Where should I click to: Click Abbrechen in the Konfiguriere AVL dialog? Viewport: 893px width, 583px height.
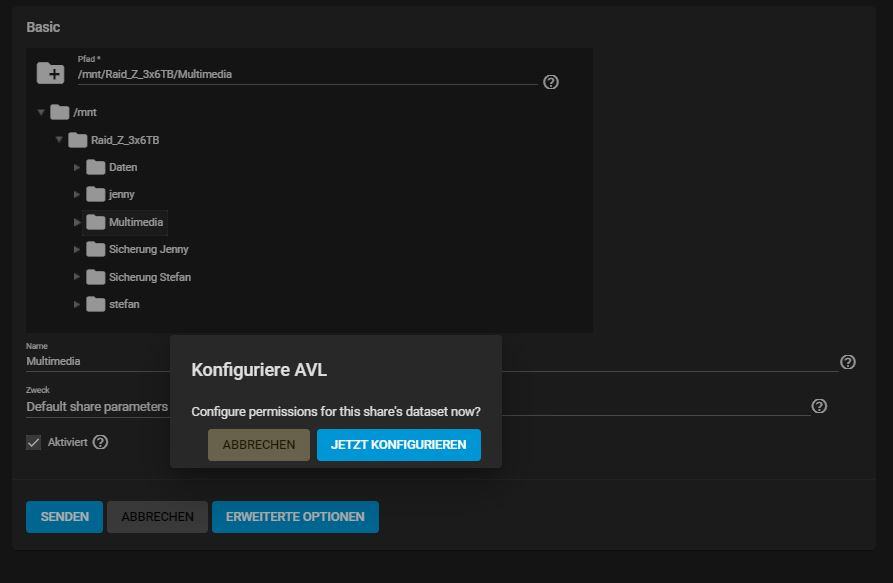click(x=259, y=445)
